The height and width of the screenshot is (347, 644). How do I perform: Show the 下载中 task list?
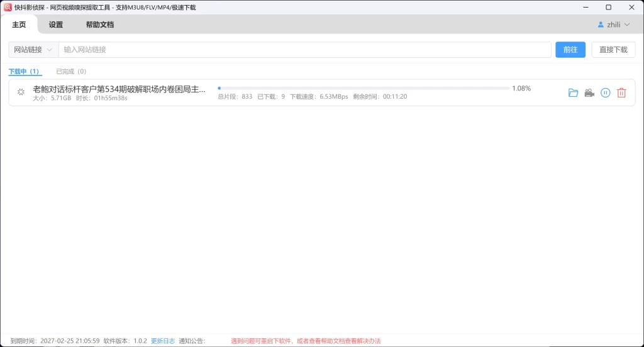(x=25, y=72)
